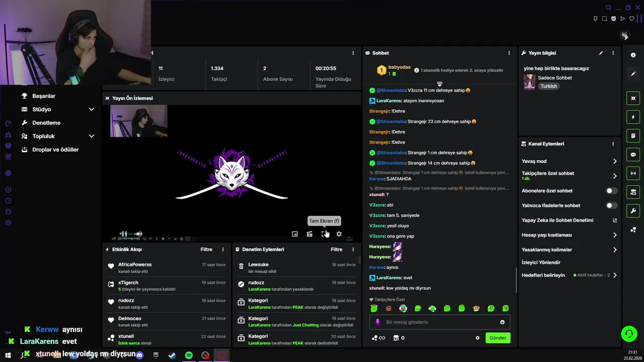Insert the headphones green emote
644x362 pixels.
[x=432, y=308]
